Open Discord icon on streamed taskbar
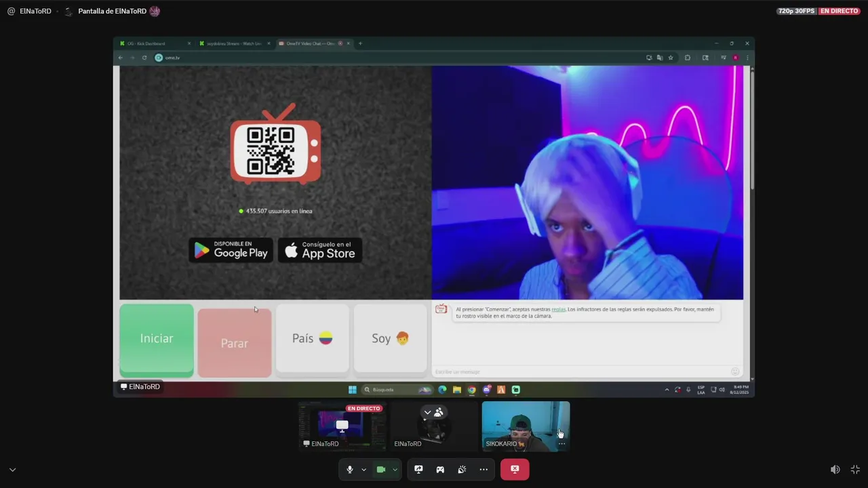Viewport: 868px width, 488px height. (x=487, y=390)
